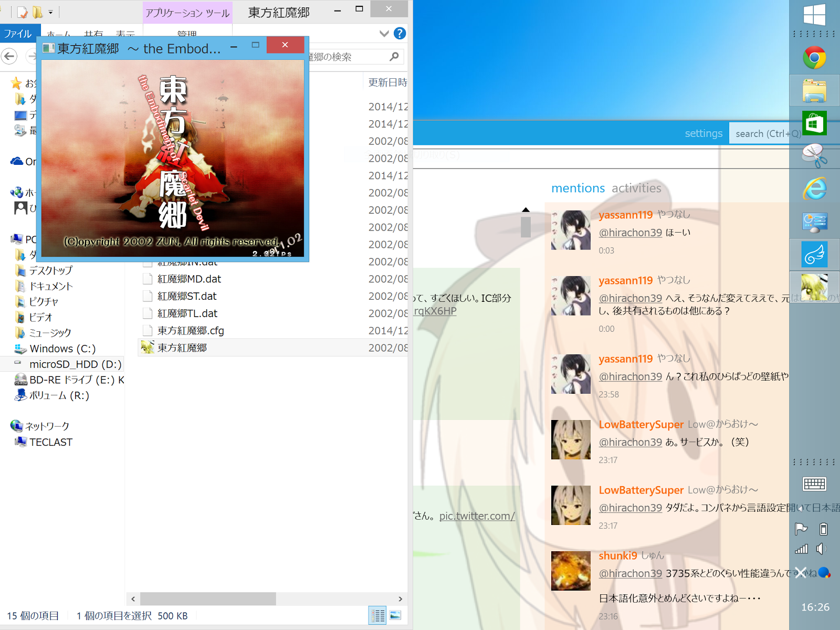This screenshot has width=840, height=630.
Task: Open the pic.twitter.com/ link
Action: pyautogui.click(x=477, y=516)
